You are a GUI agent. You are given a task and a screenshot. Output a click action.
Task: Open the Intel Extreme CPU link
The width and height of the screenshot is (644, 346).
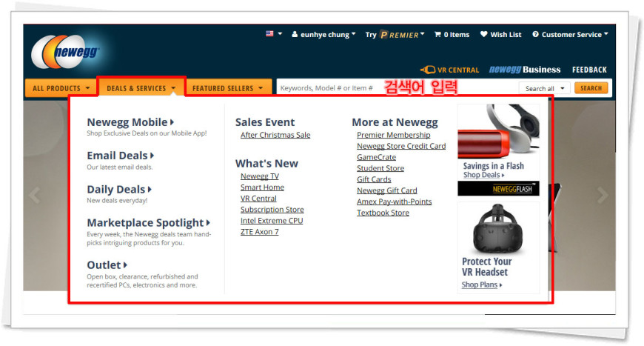272,220
